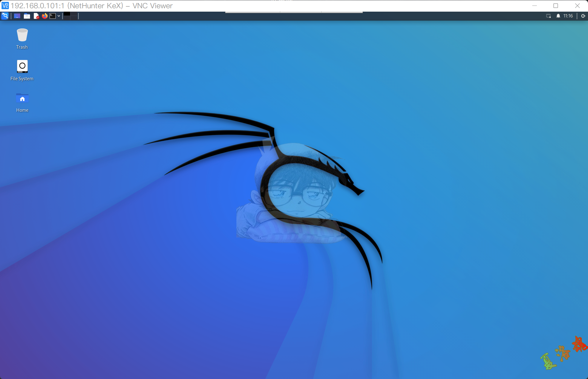Expand the terminal launcher dropdown arrow
Viewport: 588px width, 379px height.
click(59, 16)
